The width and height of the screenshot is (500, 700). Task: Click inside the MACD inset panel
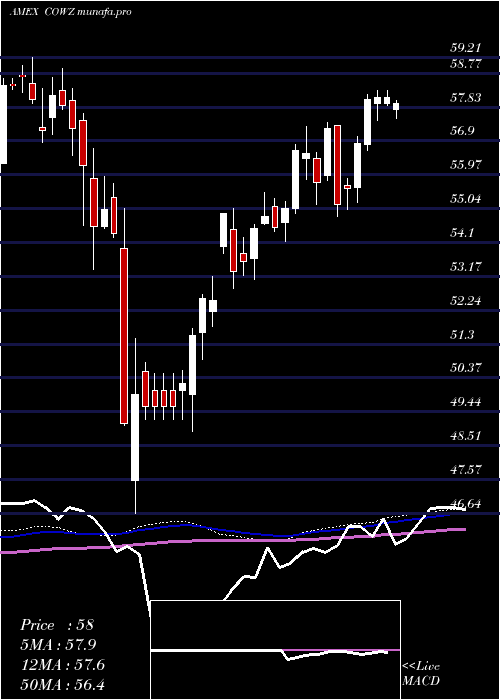coord(275,650)
